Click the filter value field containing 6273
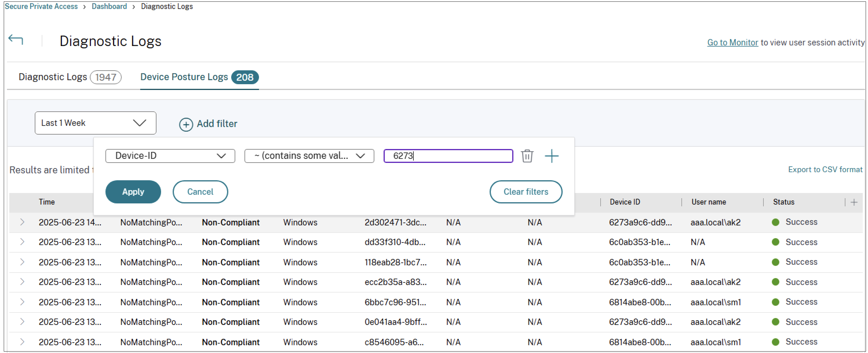868x353 pixels. [x=448, y=156]
